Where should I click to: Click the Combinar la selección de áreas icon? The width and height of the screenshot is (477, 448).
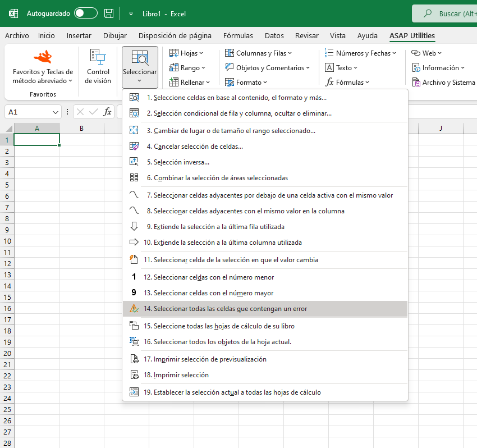[x=134, y=178]
